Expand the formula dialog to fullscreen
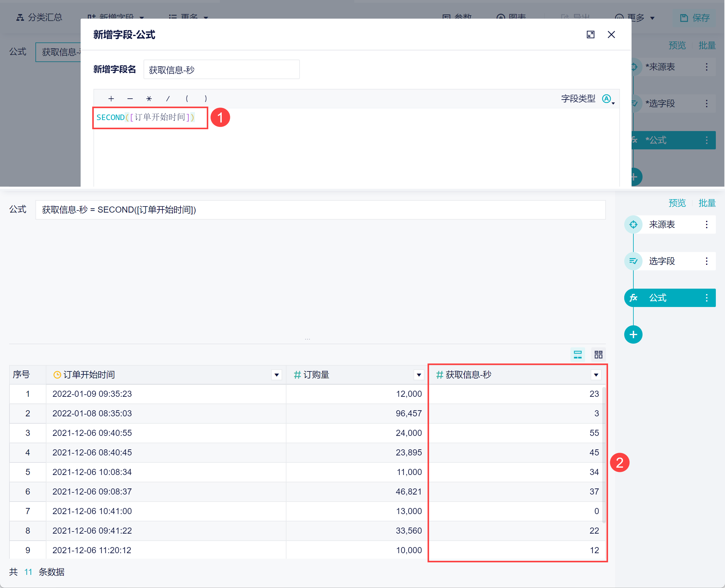Image resolution: width=725 pixels, height=588 pixels. (x=590, y=35)
